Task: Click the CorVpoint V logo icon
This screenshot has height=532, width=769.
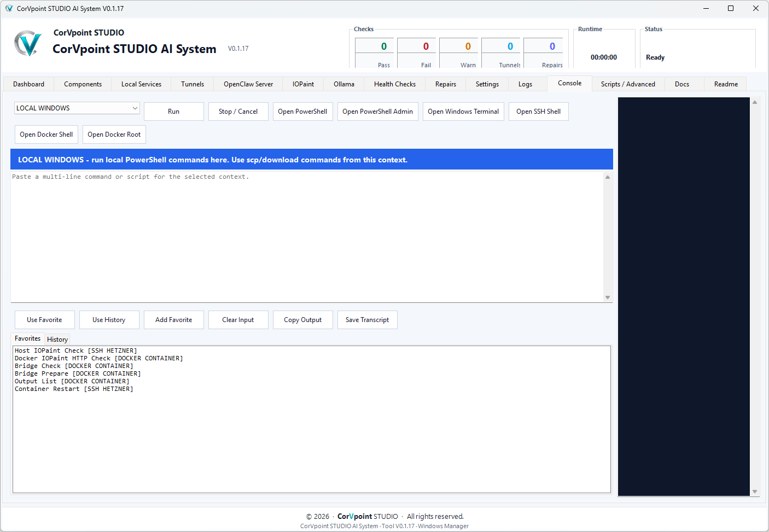Action: [x=28, y=43]
